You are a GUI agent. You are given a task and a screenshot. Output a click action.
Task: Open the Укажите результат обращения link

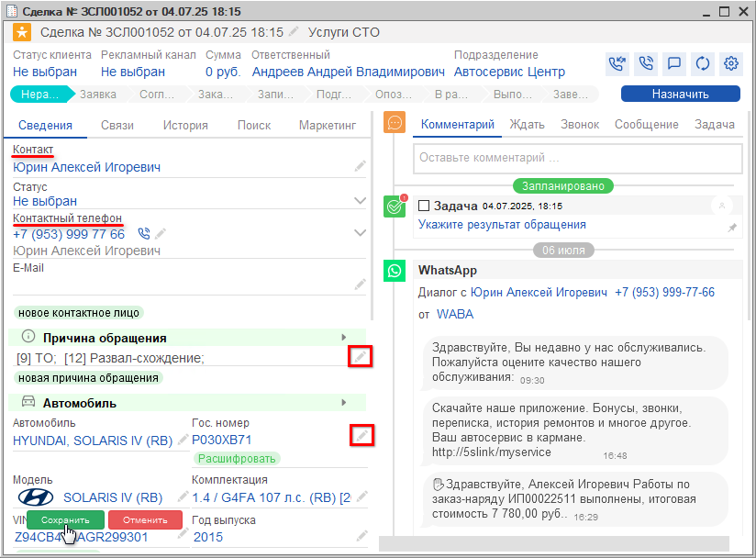502,225
